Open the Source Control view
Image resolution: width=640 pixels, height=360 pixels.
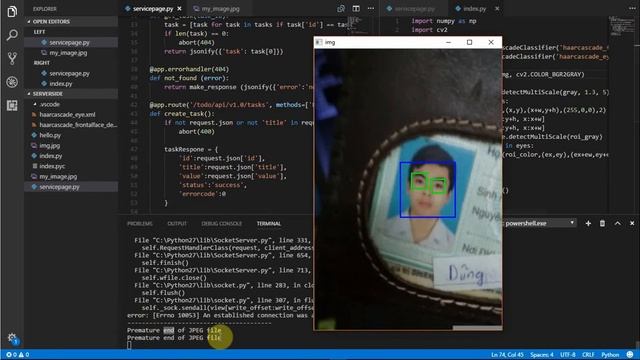coord(12,58)
